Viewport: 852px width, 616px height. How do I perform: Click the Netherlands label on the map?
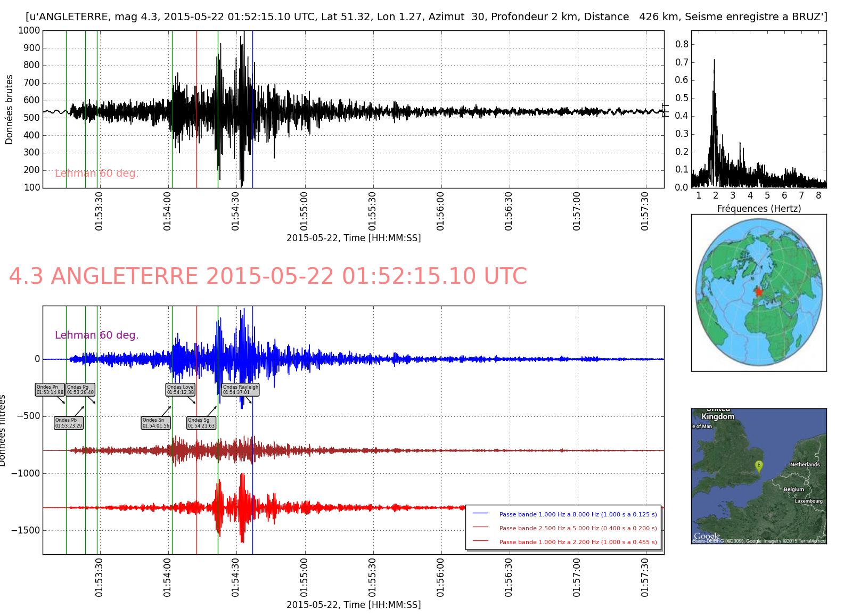tap(805, 464)
